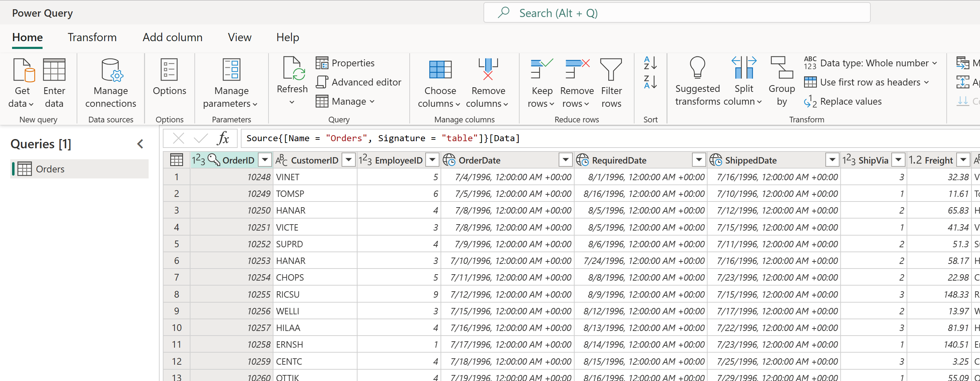Click Group by icon

point(781,67)
